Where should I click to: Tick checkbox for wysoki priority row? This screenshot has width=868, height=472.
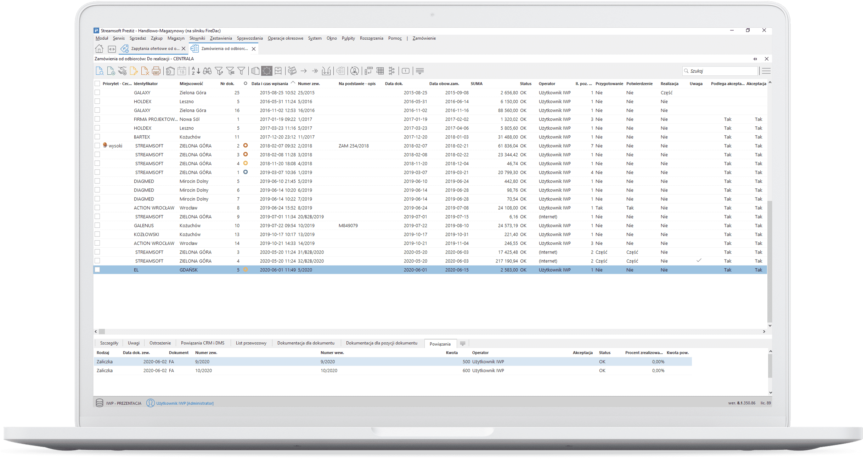coord(97,146)
